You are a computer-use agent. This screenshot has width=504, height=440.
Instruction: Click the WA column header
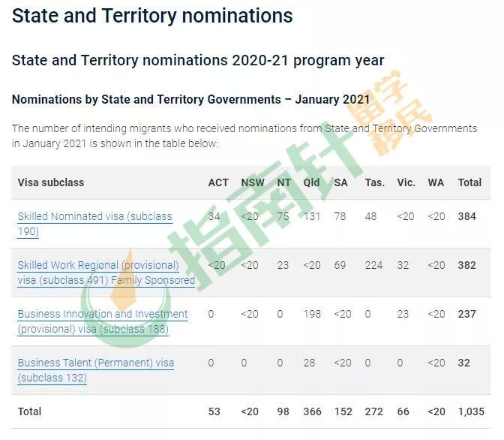pos(436,182)
